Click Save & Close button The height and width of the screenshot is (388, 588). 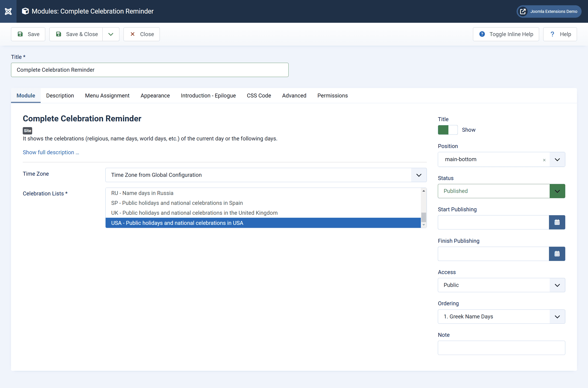tap(76, 34)
